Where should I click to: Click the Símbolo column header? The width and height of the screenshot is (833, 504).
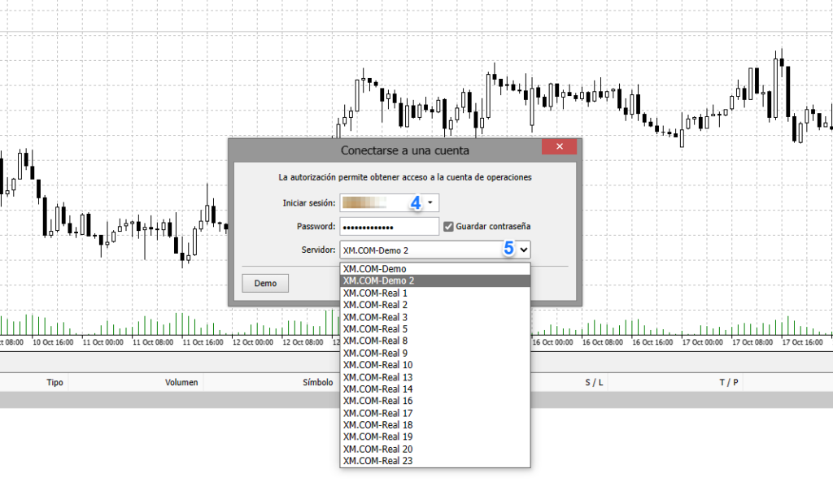click(318, 382)
